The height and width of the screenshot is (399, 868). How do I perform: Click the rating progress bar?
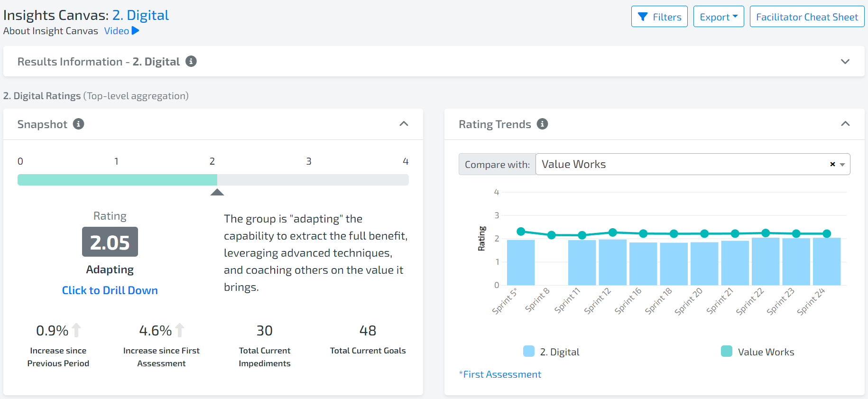[213, 180]
